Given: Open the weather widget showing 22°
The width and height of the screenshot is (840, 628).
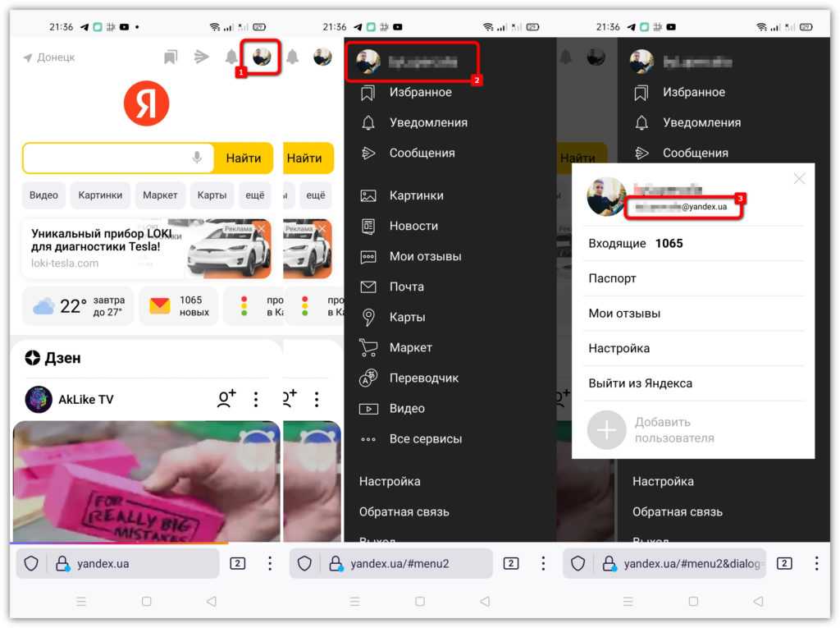Looking at the screenshot, I should pos(76,306).
